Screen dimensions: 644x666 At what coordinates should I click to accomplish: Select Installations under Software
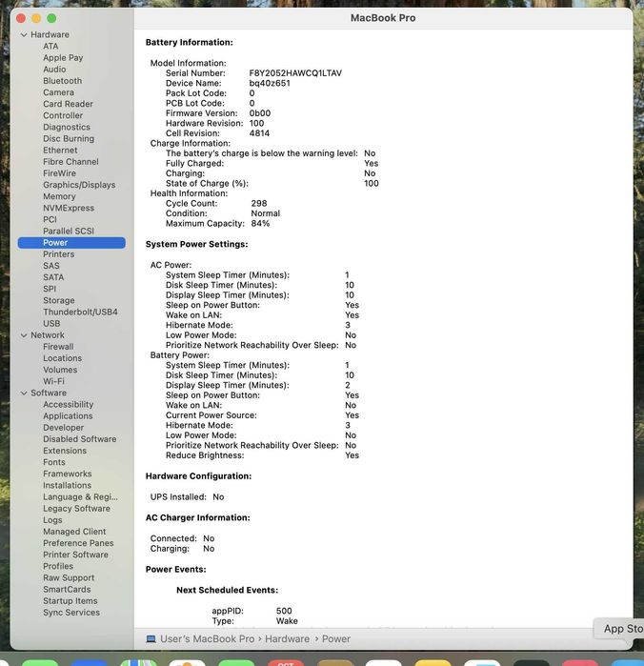point(67,485)
